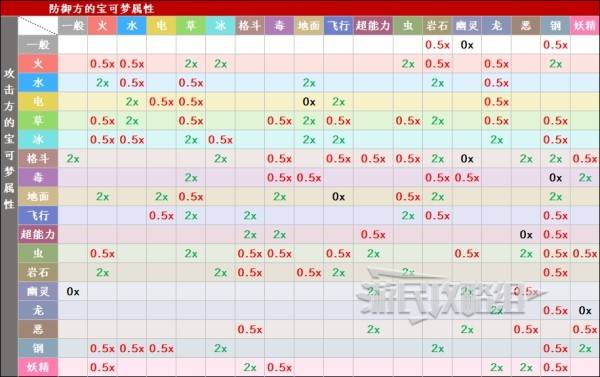
Task: Click 0x where 毒 attacks 钢
Action: tap(555, 178)
